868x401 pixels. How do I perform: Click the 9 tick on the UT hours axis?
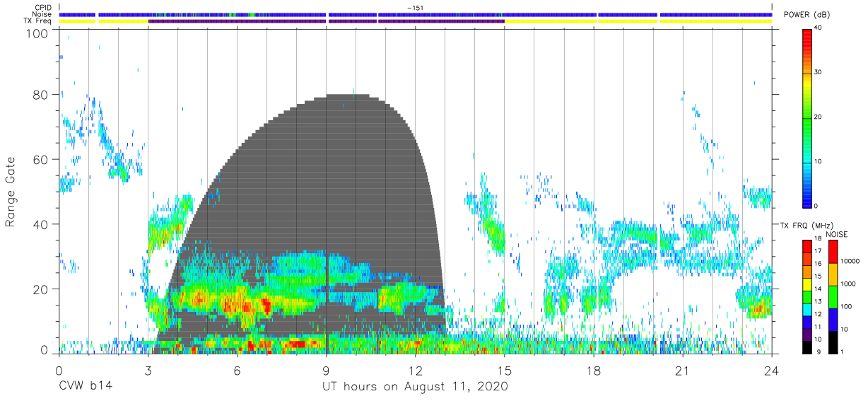326,370
